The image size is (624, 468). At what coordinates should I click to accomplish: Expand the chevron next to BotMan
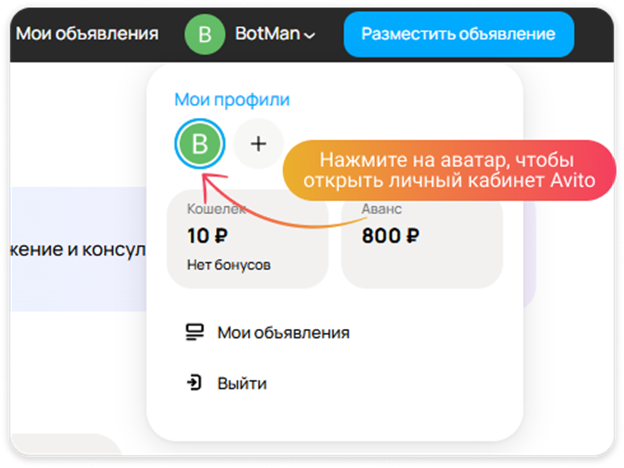click(x=309, y=36)
